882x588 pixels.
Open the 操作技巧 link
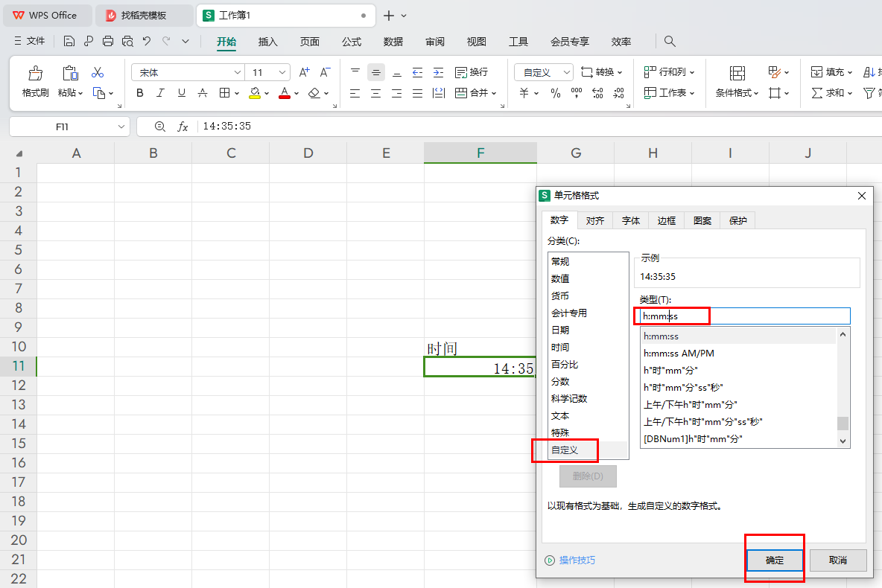[x=577, y=560]
